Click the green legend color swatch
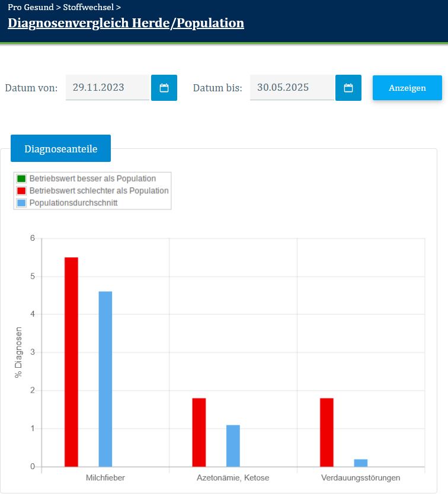The width and height of the screenshot is (448, 500). coord(21,179)
